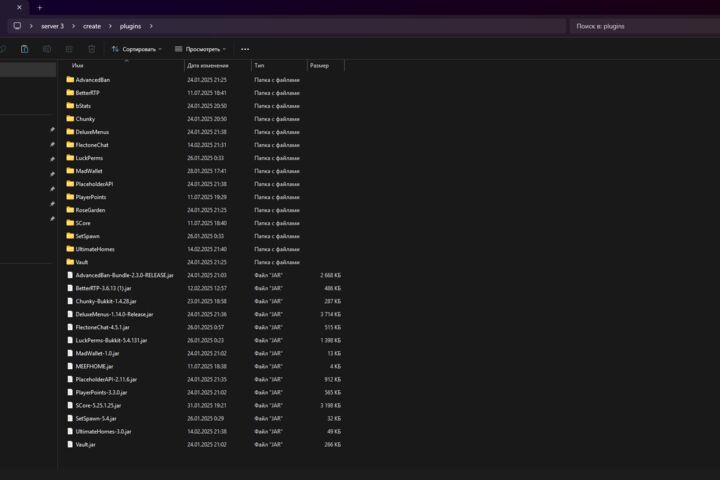
Task: Go to server 3 in the breadcrumb
Action: [x=52, y=26]
